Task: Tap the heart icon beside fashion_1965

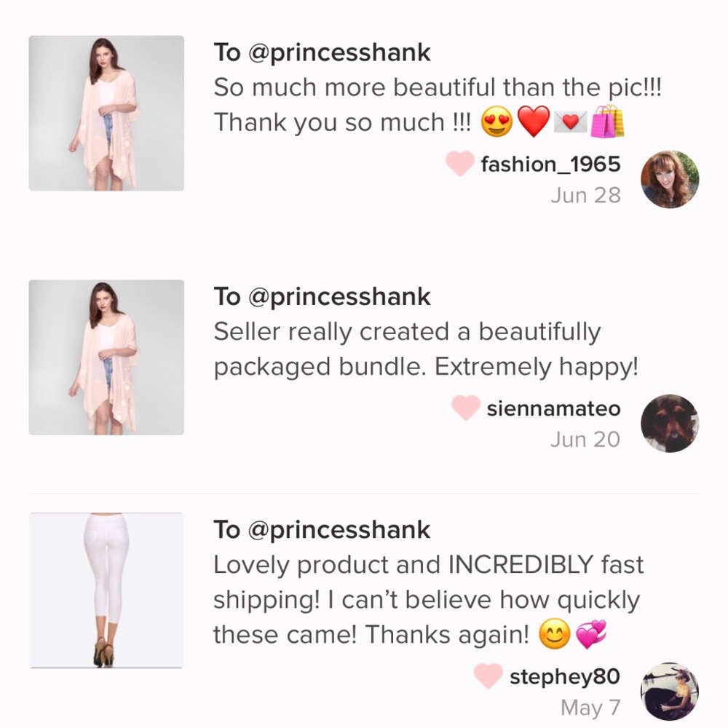Action: click(x=459, y=164)
